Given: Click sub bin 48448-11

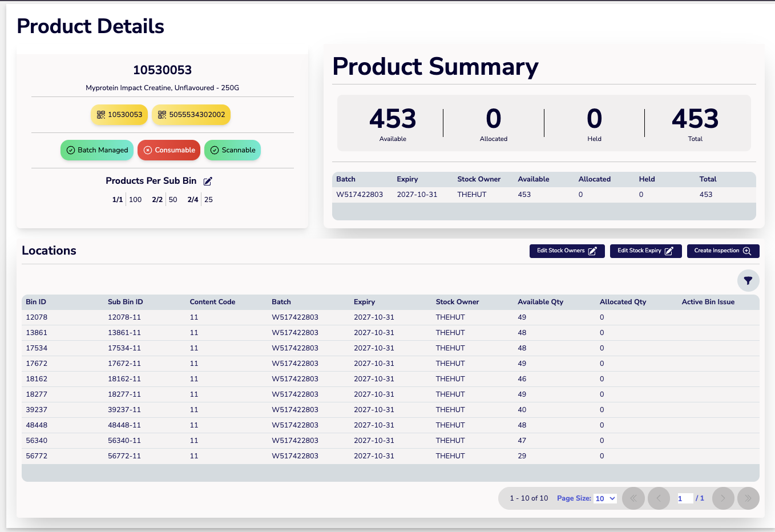Looking at the screenshot, I should 124,425.
